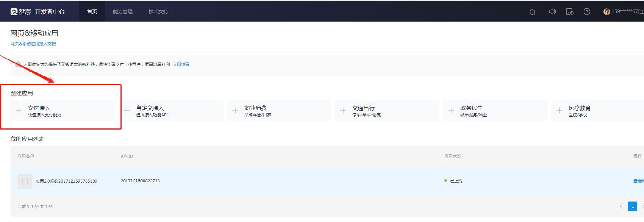This screenshot has width=644, height=222.
Task: Go to pagination page 1
Action: [632, 206]
